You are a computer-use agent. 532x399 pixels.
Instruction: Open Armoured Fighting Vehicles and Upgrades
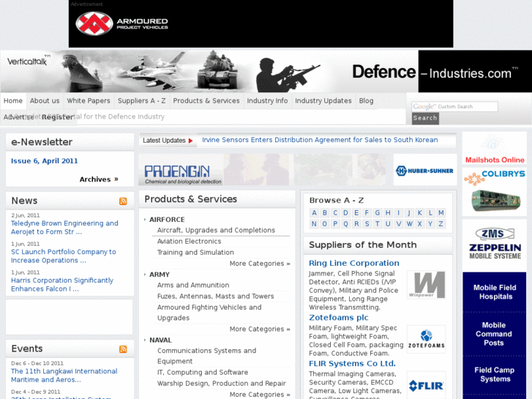(209, 313)
